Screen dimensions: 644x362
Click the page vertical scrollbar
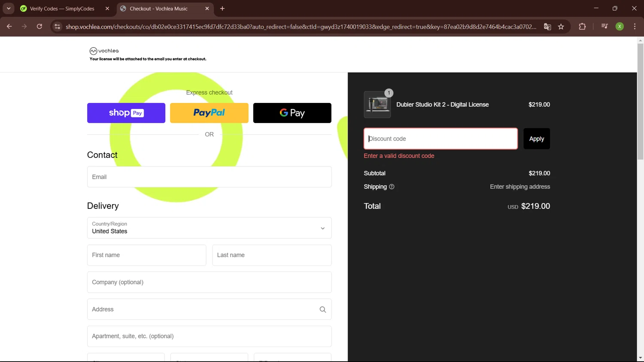coord(640,102)
